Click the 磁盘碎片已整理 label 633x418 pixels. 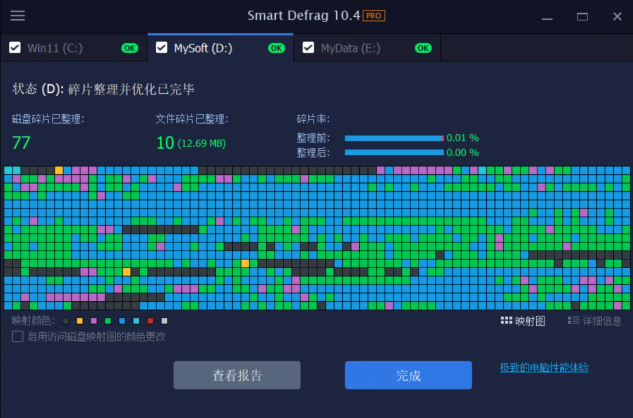click(48, 119)
